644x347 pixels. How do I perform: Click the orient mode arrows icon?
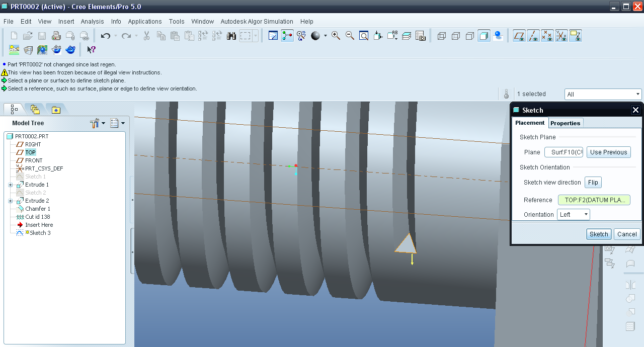[301, 36]
